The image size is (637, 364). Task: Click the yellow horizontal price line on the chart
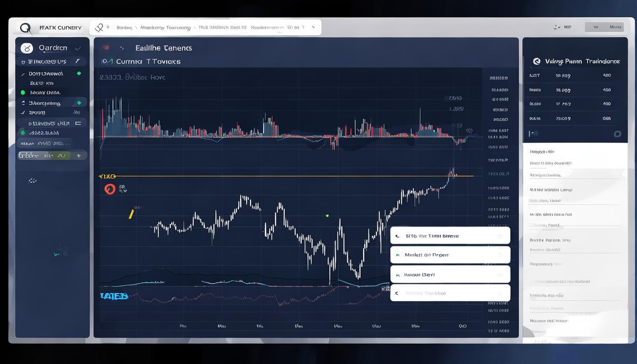284,176
